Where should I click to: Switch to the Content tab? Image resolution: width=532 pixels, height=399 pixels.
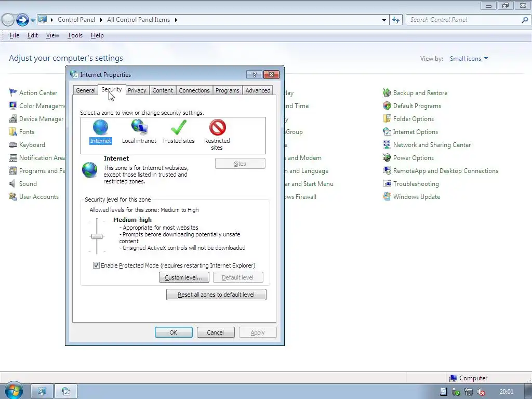pyautogui.click(x=163, y=90)
